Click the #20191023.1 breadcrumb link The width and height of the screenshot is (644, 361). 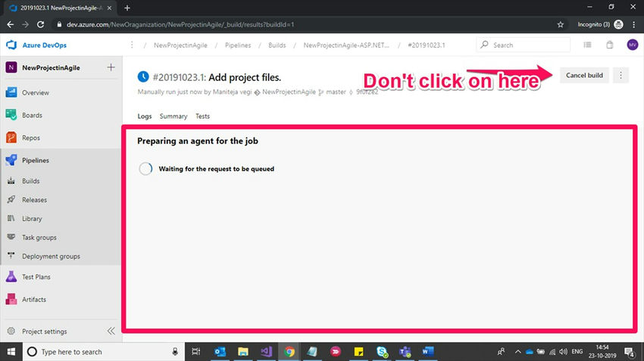[427, 45]
